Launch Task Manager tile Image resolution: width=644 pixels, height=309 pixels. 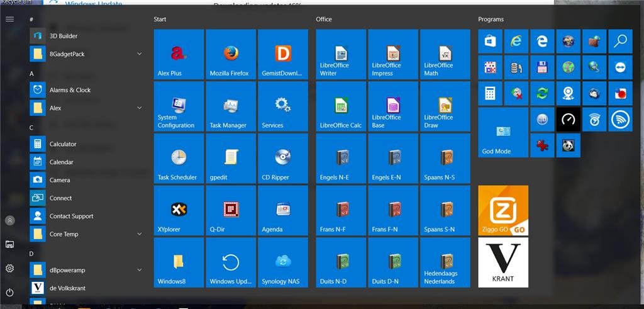click(231, 106)
